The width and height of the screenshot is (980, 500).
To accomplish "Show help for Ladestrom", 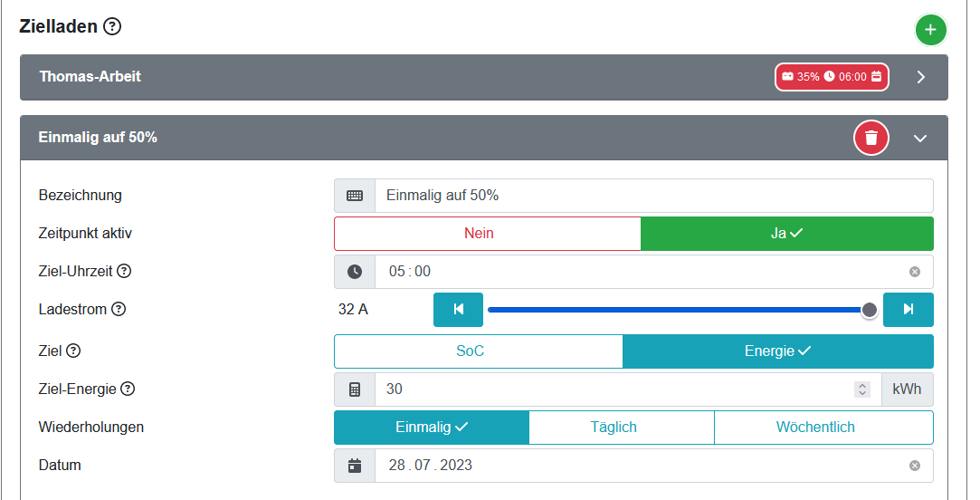I will 119,309.
